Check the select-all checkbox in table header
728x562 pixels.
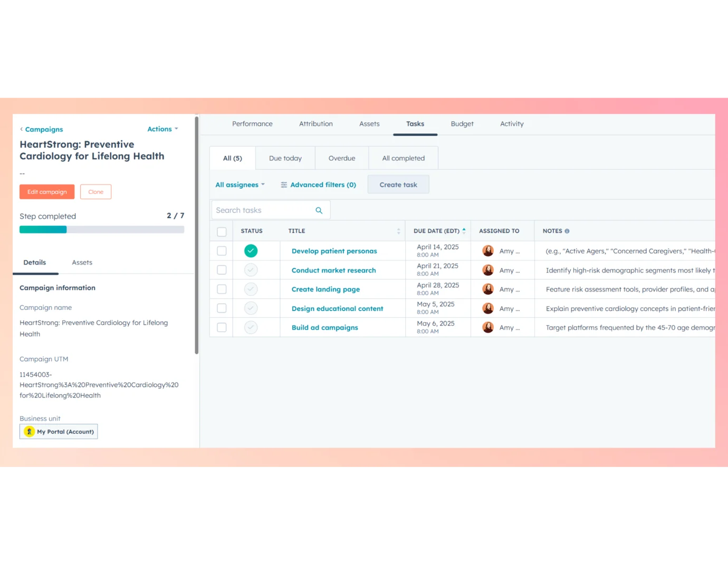tap(222, 231)
